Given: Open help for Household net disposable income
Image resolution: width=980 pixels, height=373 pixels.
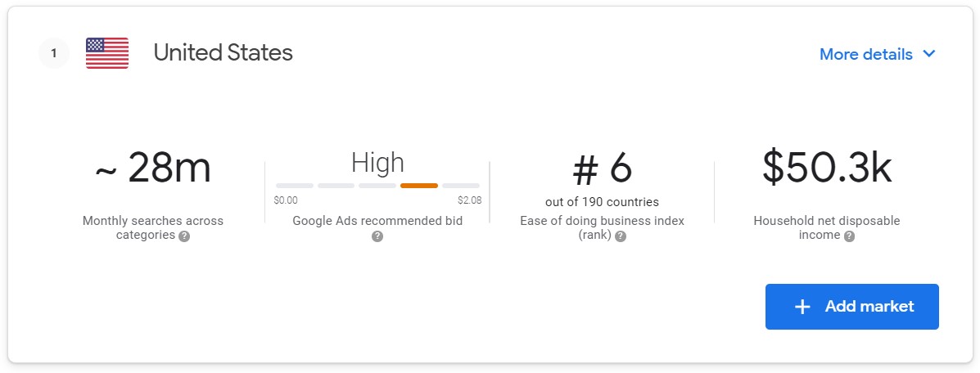Looking at the screenshot, I should click(x=849, y=236).
